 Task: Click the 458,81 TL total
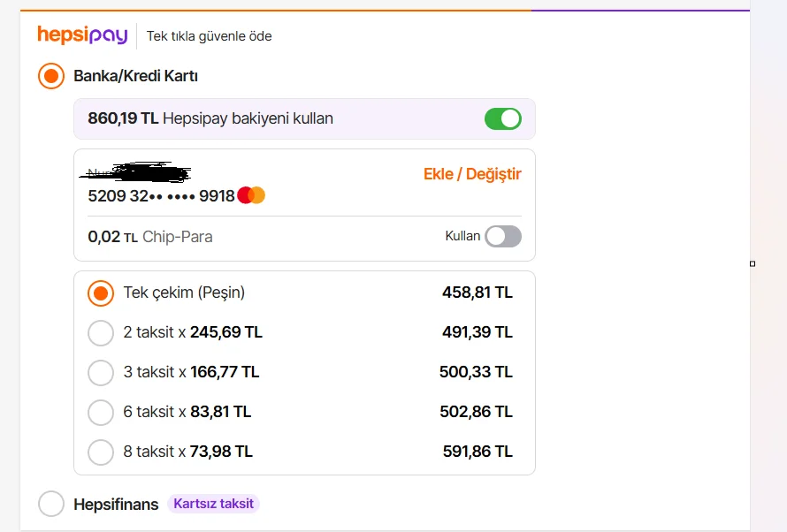(x=478, y=293)
